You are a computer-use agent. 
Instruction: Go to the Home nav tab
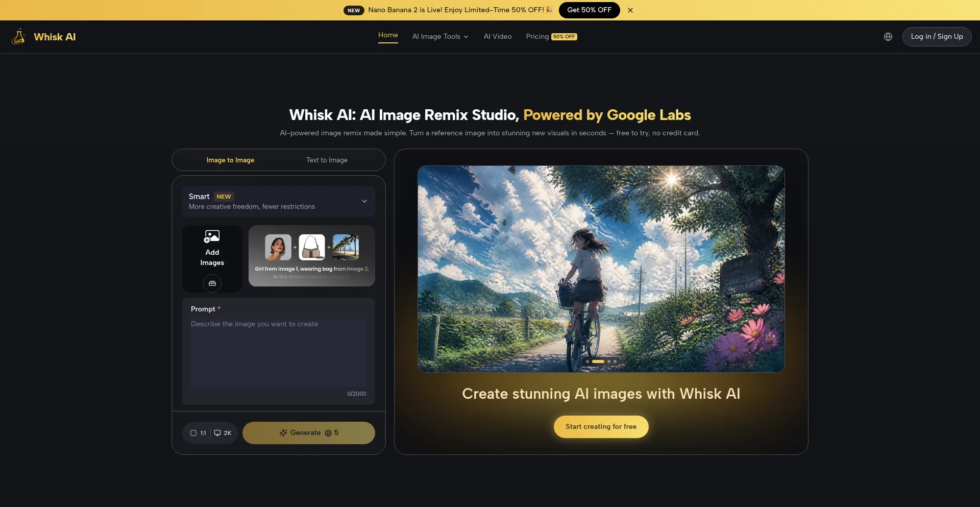click(388, 35)
